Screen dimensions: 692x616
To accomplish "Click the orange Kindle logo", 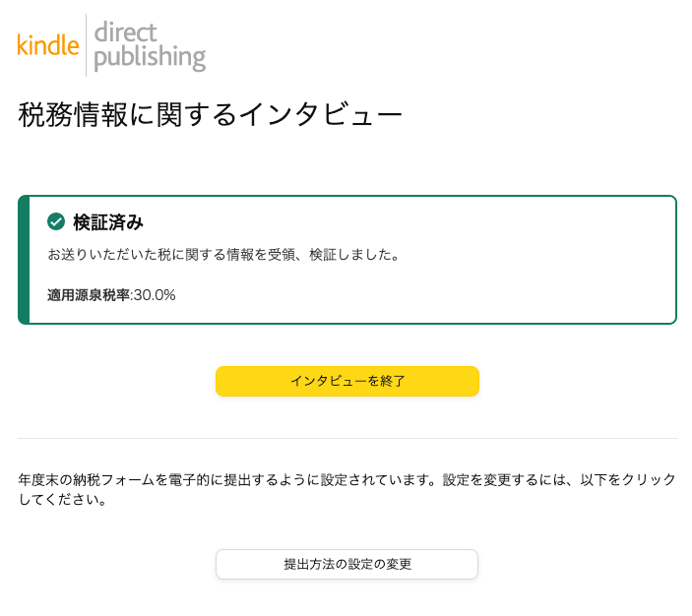I will click(48, 45).
